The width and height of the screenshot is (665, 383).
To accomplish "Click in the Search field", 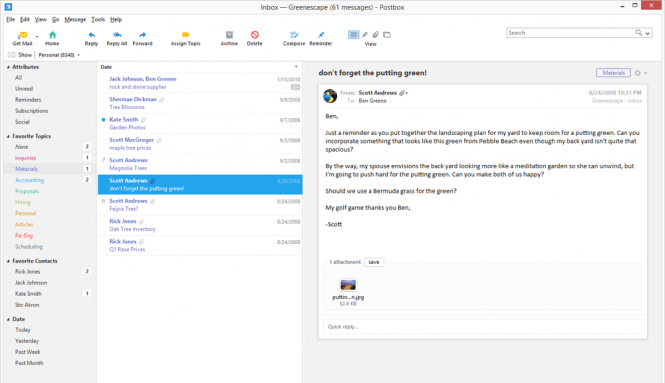I will pyautogui.click(x=570, y=33).
